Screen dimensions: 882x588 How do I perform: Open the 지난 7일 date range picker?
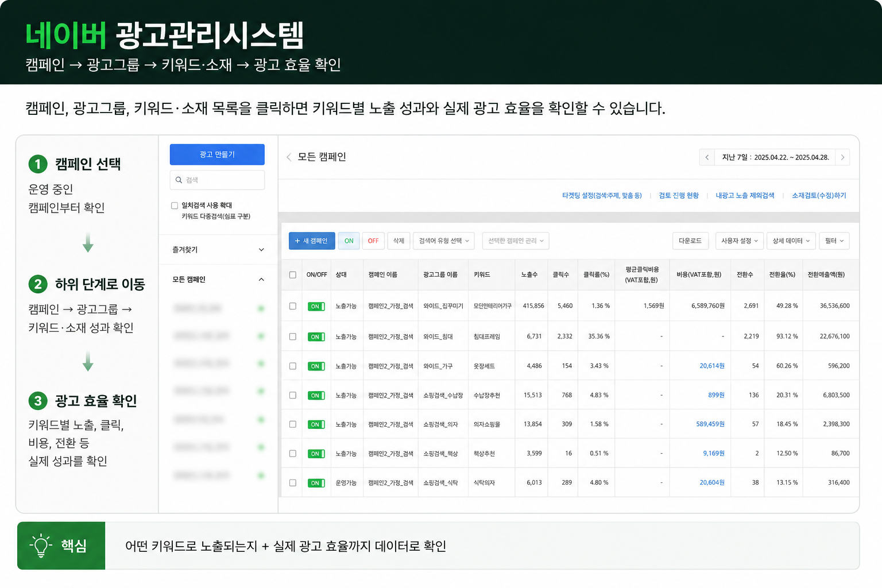tap(775, 157)
